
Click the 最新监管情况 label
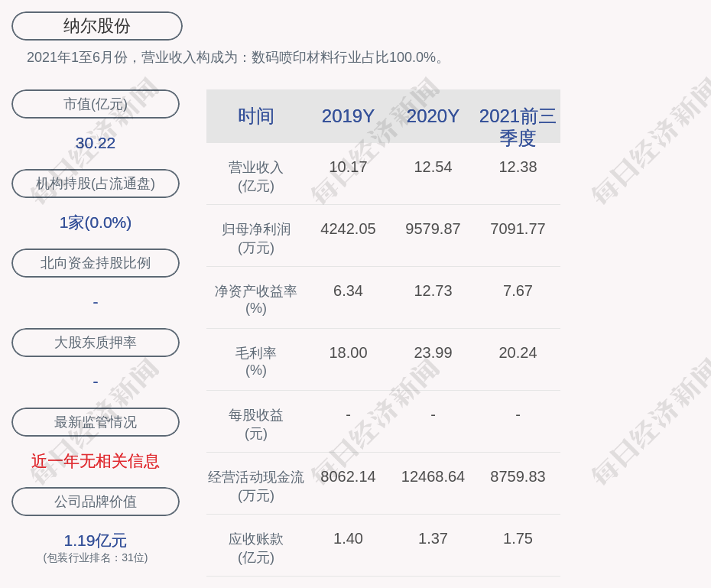[x=96, y=422]
